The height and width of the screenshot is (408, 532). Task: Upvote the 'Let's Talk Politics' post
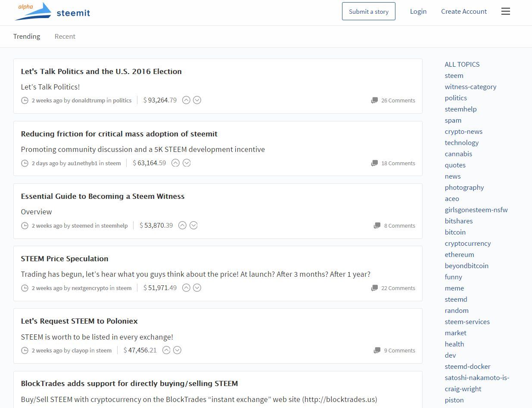click(x=186, y=100)
